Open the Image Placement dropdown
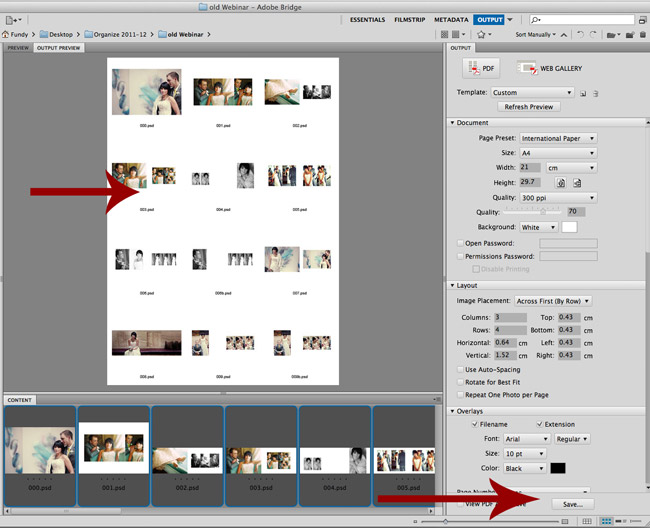Image resolution: width=650 pixels, height=528 pixels. click(553, 301)
